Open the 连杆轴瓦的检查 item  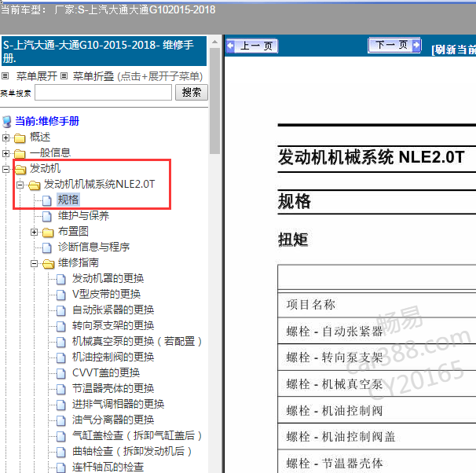[108, 467]
